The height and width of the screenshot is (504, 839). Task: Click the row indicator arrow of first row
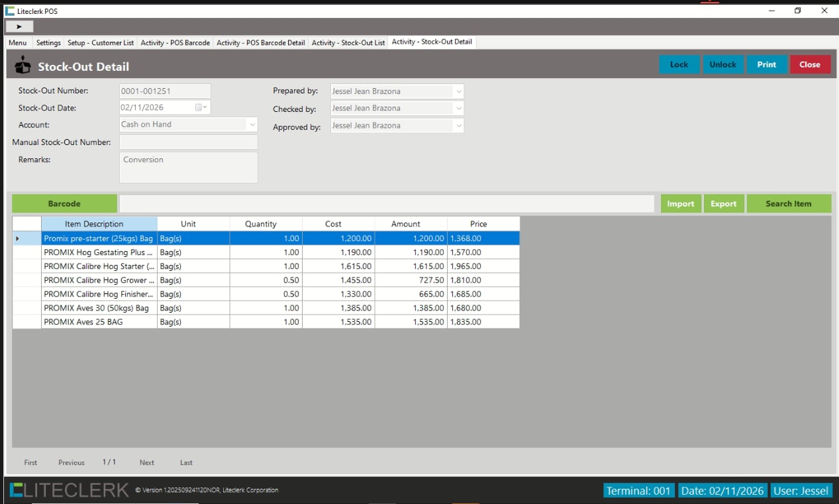[18, 238]
